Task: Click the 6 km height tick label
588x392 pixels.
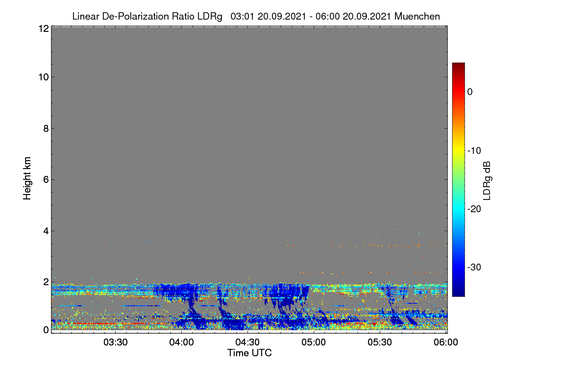Action: pos(45,179)
